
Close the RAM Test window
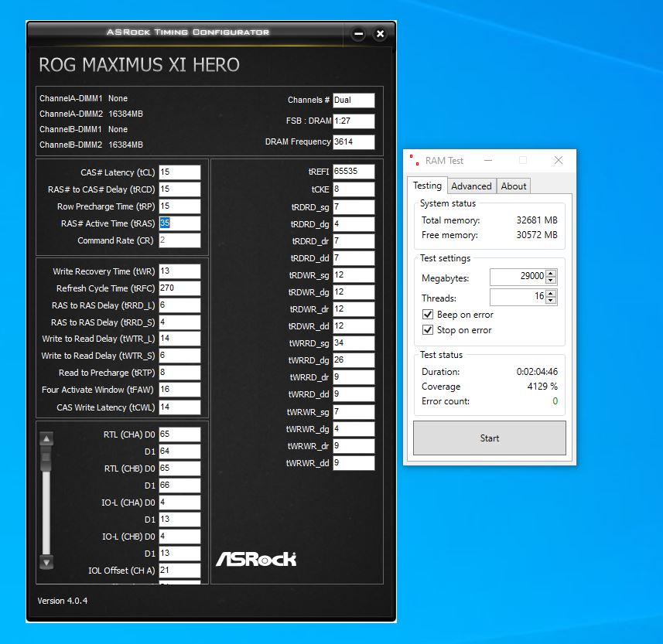tap(558, 160)
